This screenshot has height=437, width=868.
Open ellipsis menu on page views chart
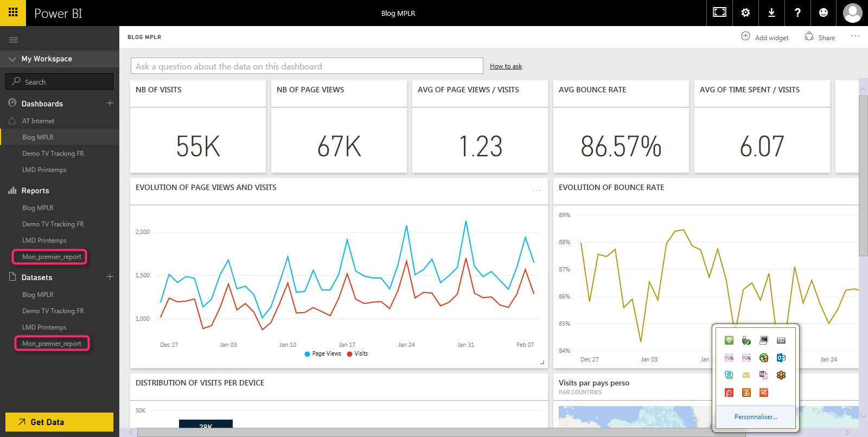(x=537, y=191)
